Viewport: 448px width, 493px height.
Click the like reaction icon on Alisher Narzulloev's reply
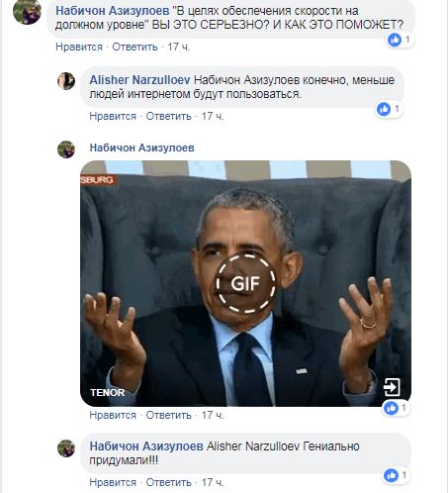[384, 109]
